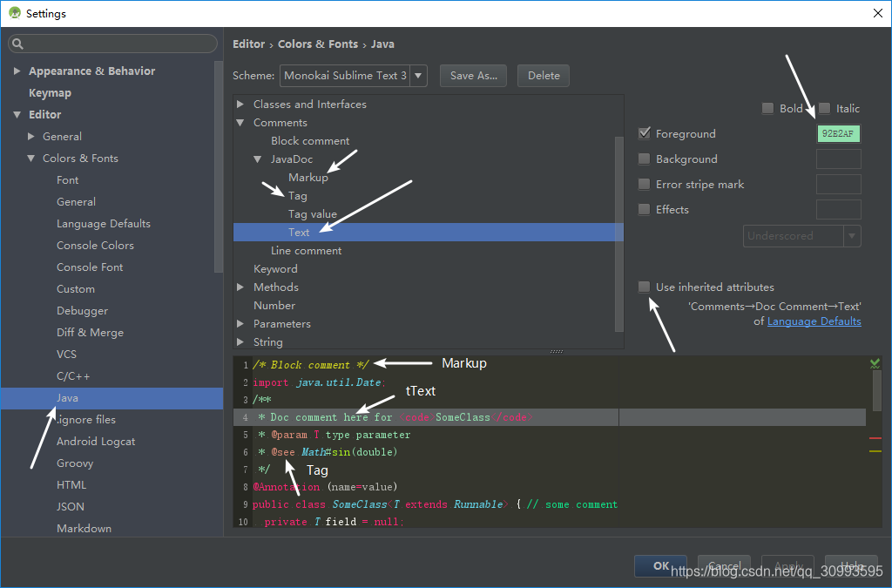The image size is (892, 588).
Task: Enable the Background checkbox
Action: [x=644, y=159]
